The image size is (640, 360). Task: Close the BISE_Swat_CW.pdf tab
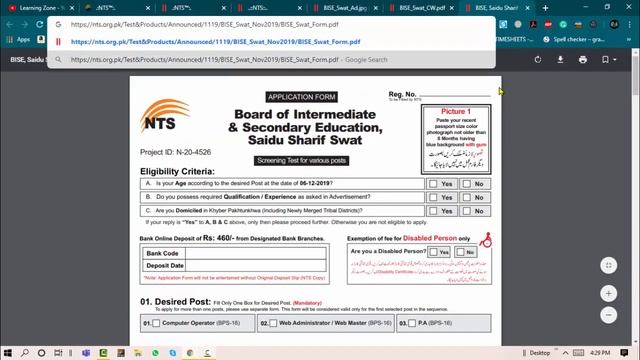click(451, 8)
